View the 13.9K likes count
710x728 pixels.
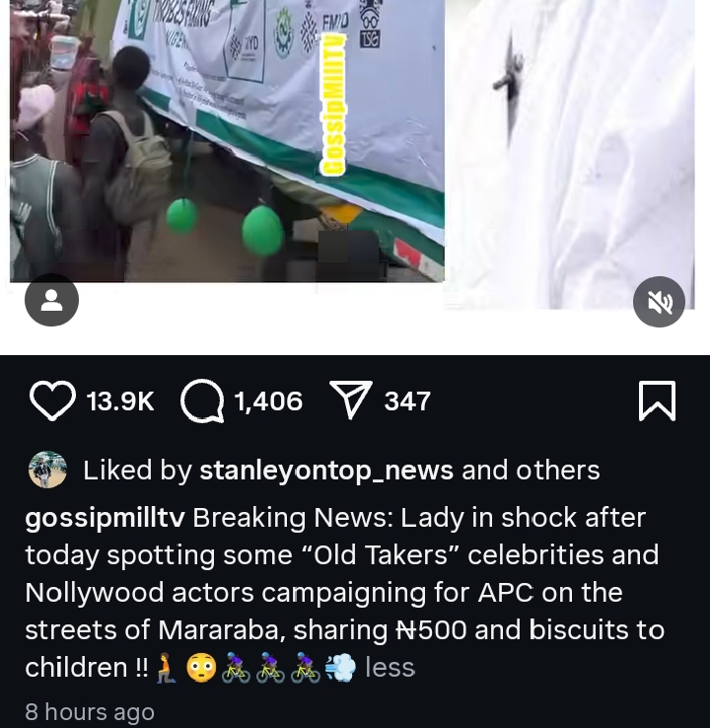[120, 401]
